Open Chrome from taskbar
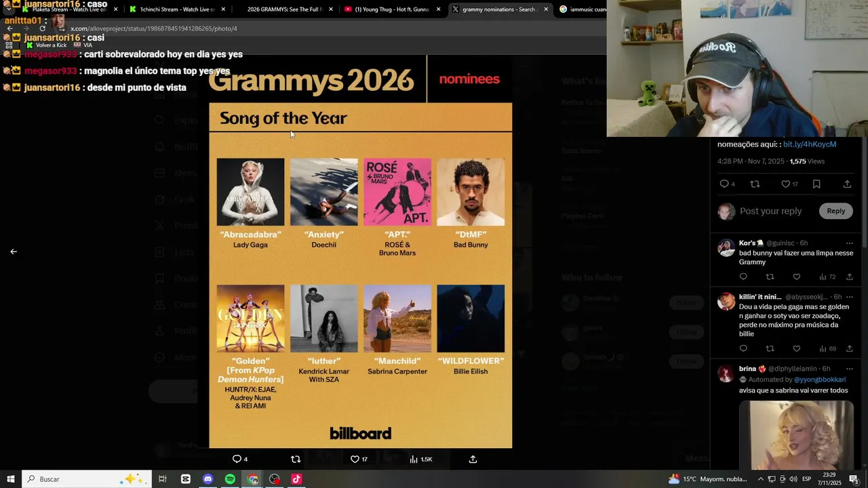Screen dimensions: 868x488 click(253, 479)
